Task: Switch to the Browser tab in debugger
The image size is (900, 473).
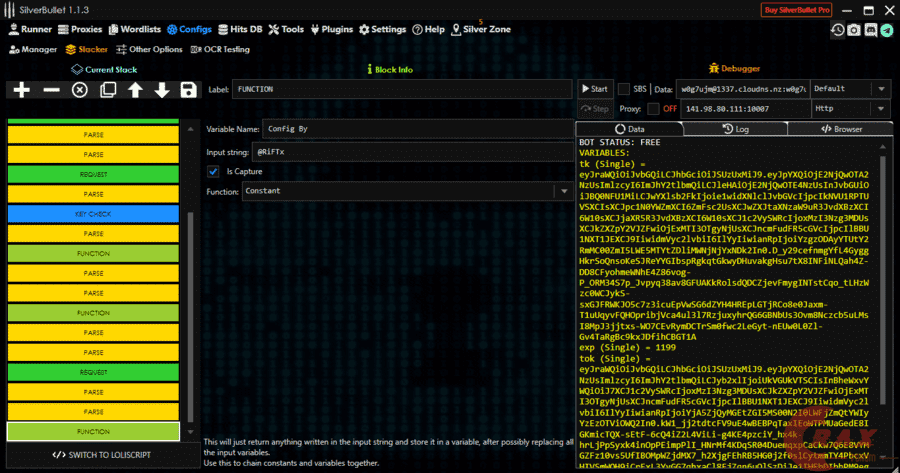Action: (841, 129)
